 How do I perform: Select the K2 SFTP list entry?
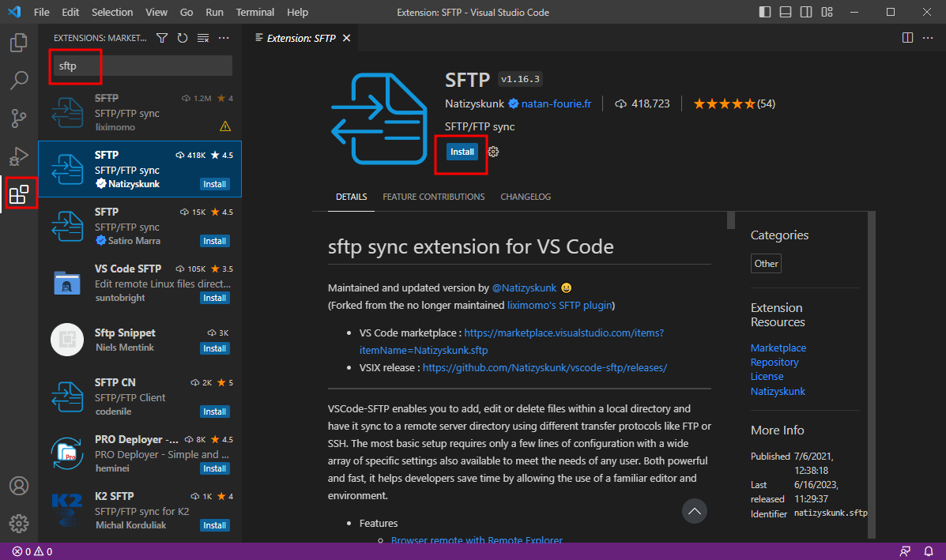[x=140, y=510]
